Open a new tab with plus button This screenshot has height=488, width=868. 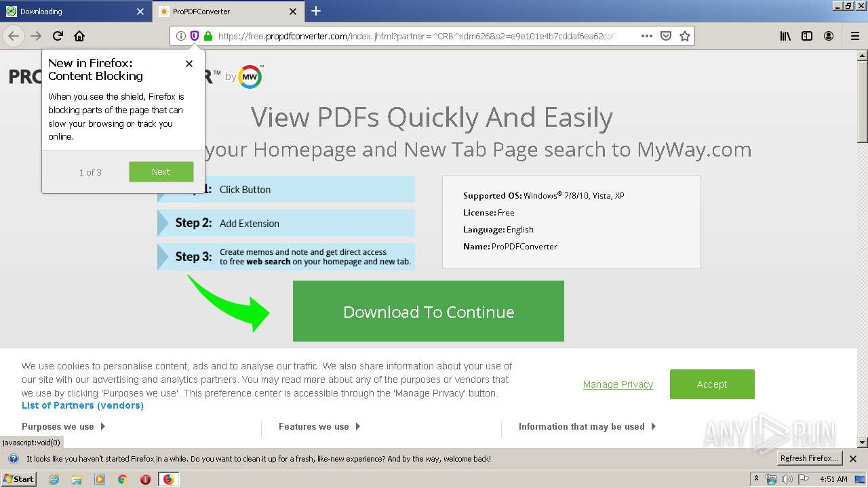tap(316, 11)
